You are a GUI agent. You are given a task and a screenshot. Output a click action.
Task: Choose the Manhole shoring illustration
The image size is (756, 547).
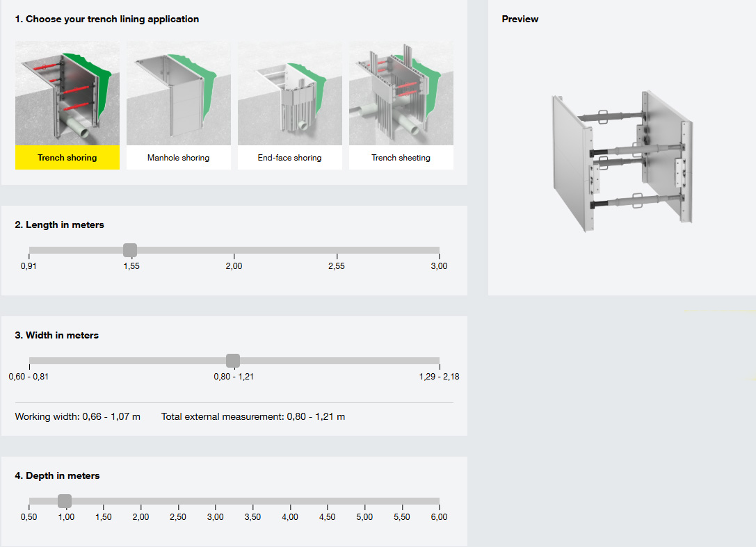(x=179, y=92)
